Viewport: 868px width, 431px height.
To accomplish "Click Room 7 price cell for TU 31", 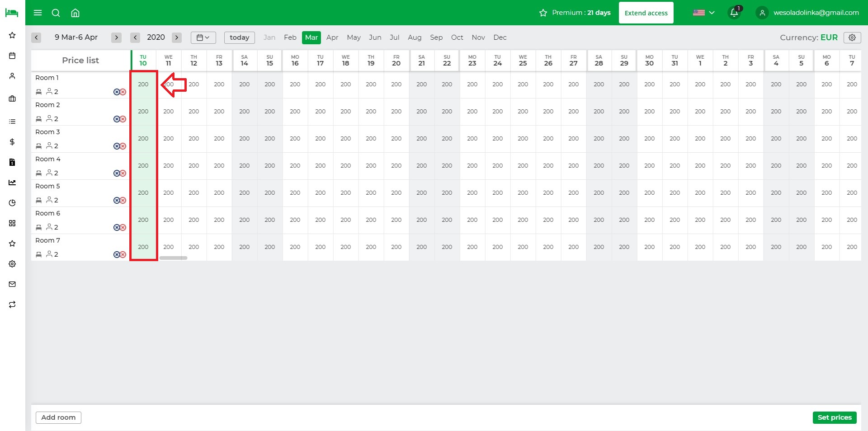I will click(x=675, y=247).
